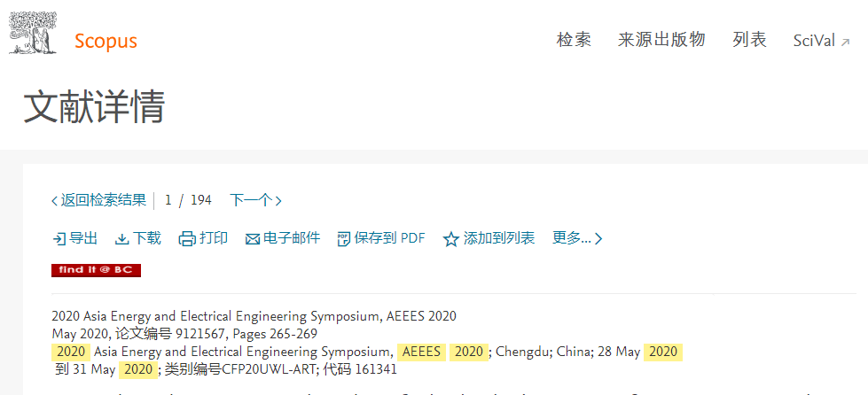Viewport: 868px width, 395px height.
Task: Open the 列表 navigation item
Action: point(749,40)
